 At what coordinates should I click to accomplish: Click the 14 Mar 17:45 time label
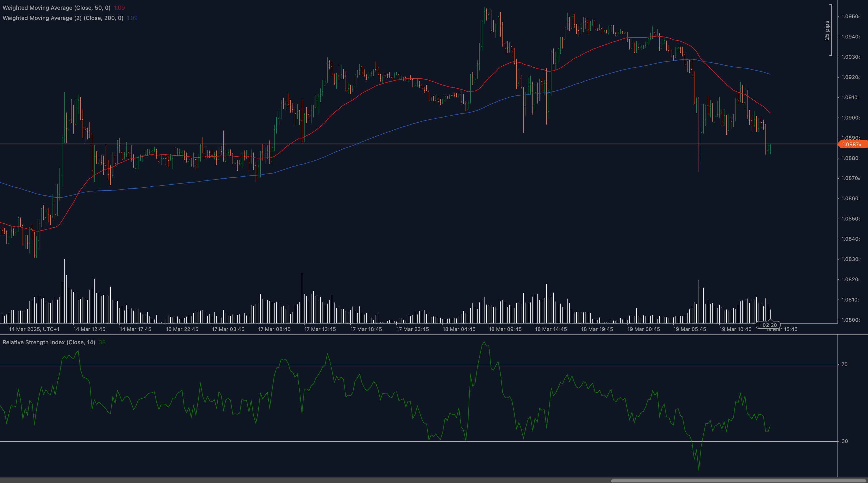(x=135, y=329)
